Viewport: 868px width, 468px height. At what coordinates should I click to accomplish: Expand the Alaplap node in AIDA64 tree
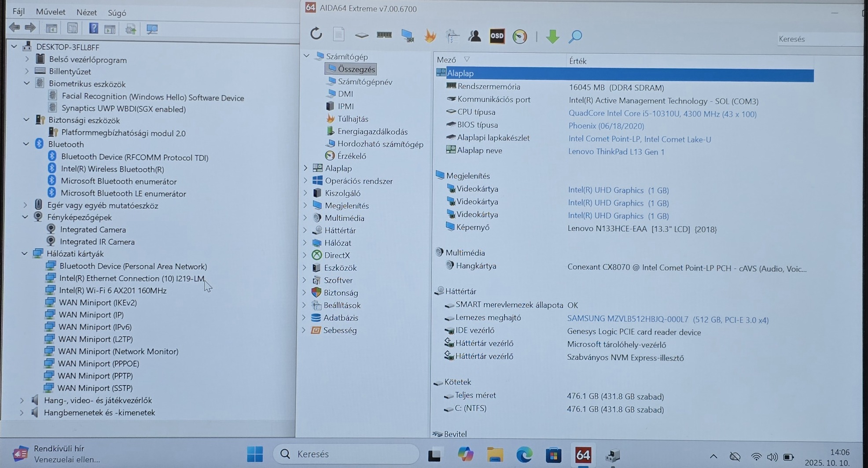pyautogui.click(x=305, y=168)
